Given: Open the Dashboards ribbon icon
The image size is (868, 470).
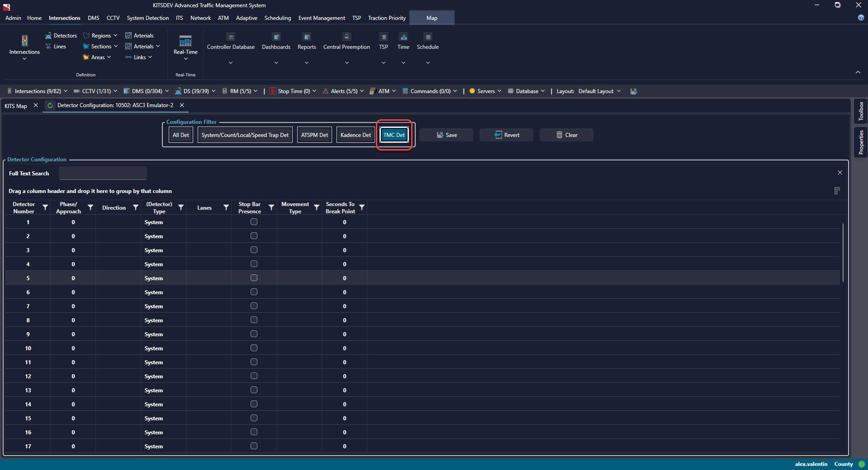Looking at the screenshot, I should [x=276, y=37].
